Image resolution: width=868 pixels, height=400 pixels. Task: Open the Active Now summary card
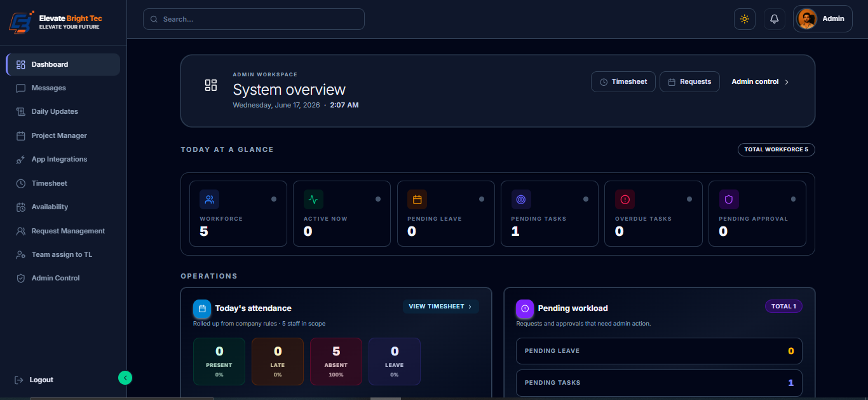pos(342,214)
